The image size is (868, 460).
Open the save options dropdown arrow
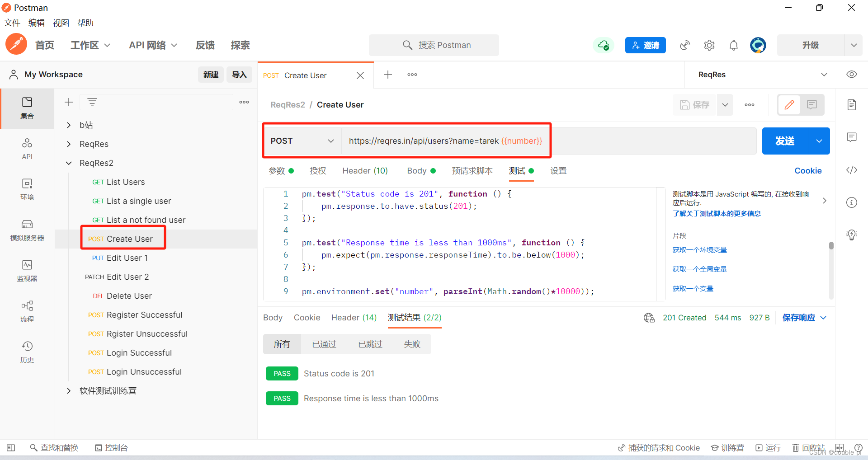pyautogui.click(x=725, y=105)
